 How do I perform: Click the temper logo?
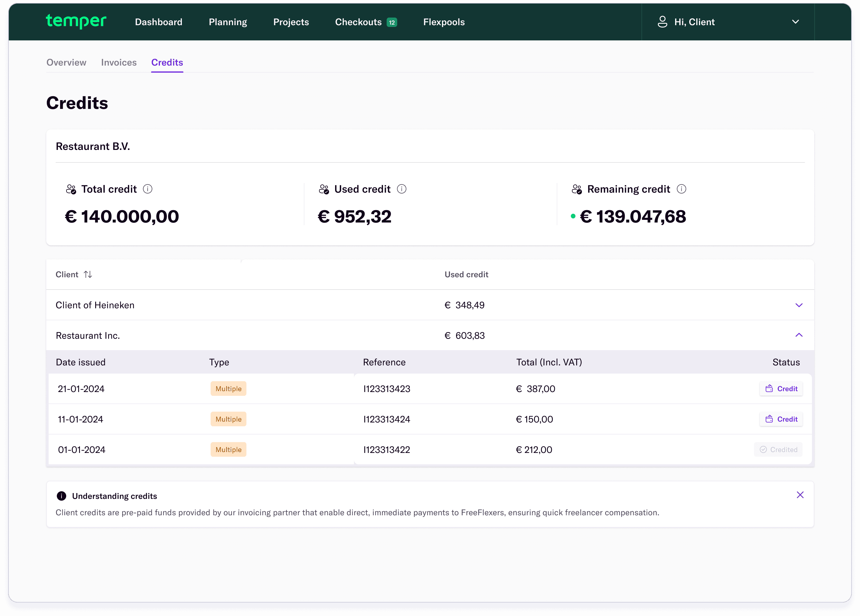click(x=76, y=22)
